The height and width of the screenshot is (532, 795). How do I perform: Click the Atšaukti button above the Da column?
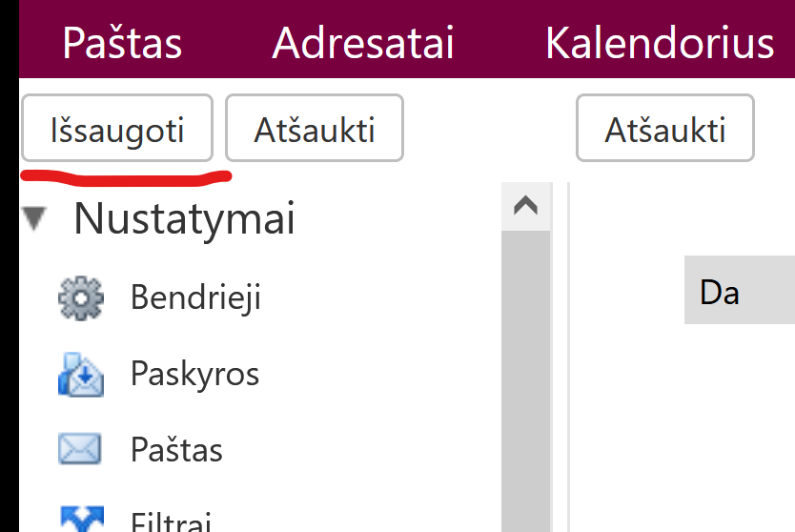pos(664,131)
